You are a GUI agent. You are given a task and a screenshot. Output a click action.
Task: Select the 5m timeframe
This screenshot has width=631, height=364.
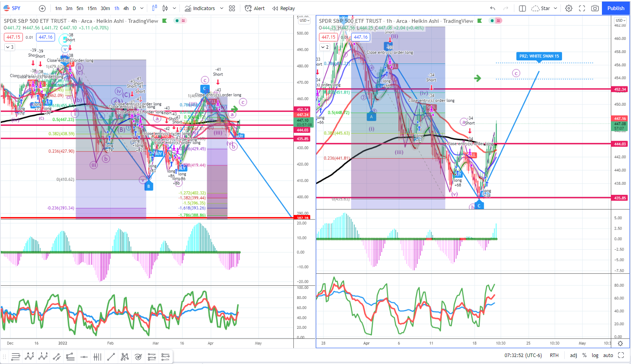click(79, 9)
